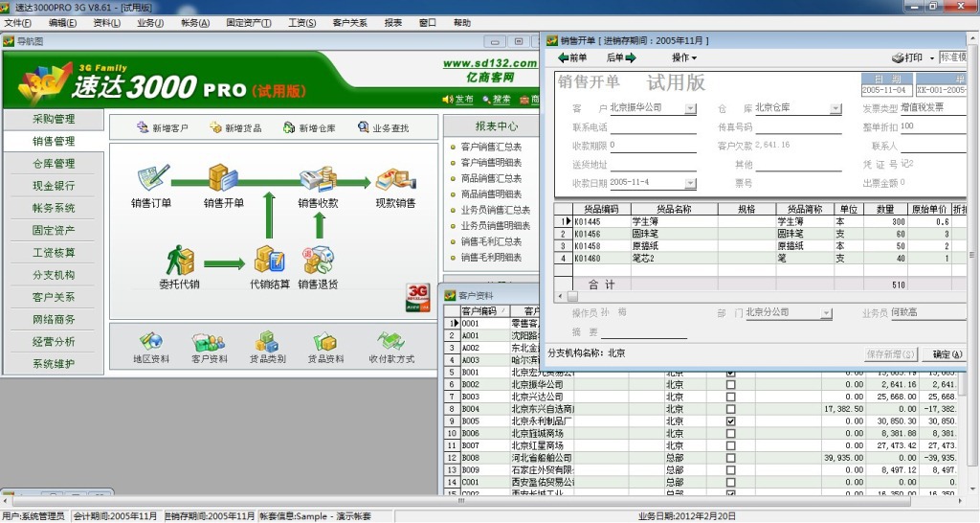Click the 整单折扣 discount field value 100
This screenshot has width=980, height=523.
907,125
